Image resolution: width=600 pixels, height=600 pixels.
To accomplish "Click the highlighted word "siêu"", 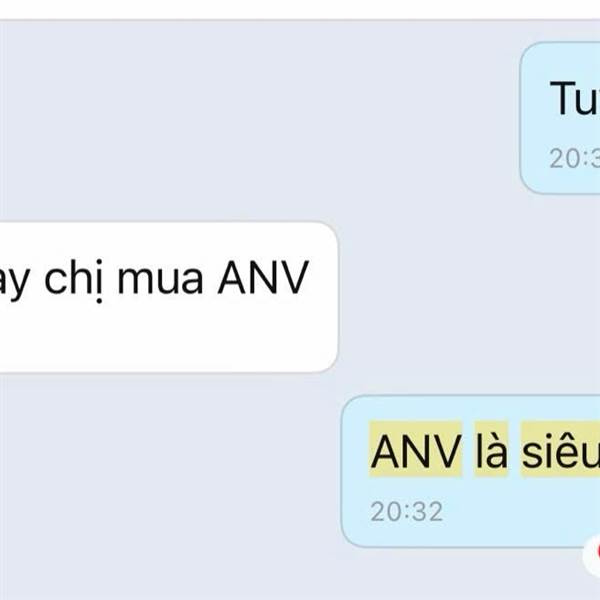I will click(560, 449).
